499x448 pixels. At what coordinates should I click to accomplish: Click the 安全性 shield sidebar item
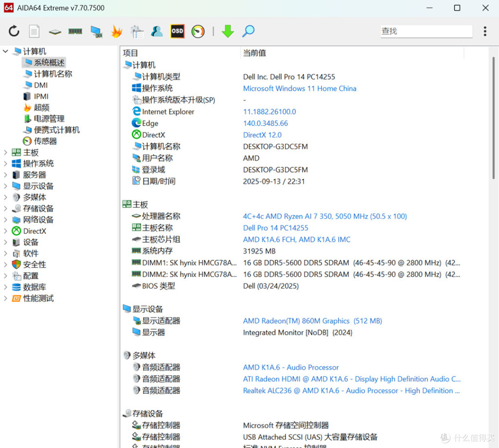[x=29, y=264]
